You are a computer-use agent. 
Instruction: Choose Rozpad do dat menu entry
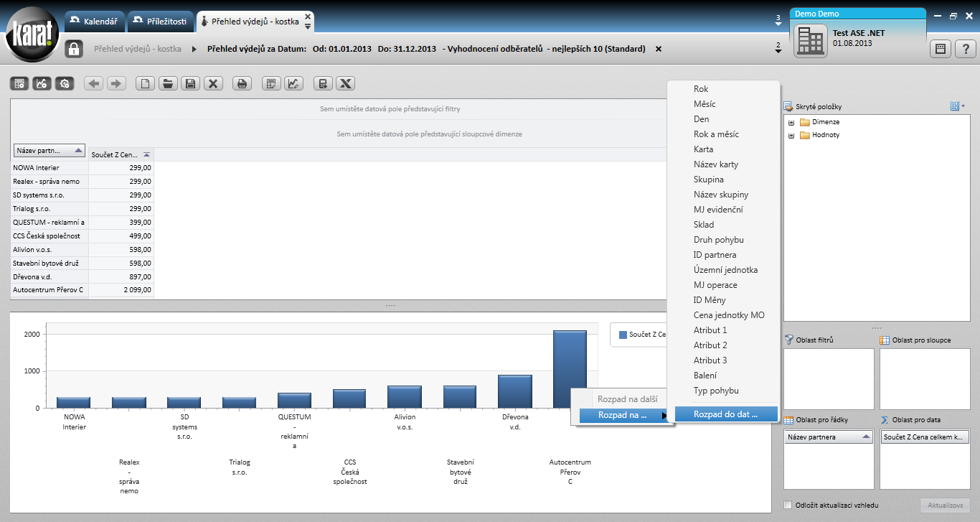(725, 414)
